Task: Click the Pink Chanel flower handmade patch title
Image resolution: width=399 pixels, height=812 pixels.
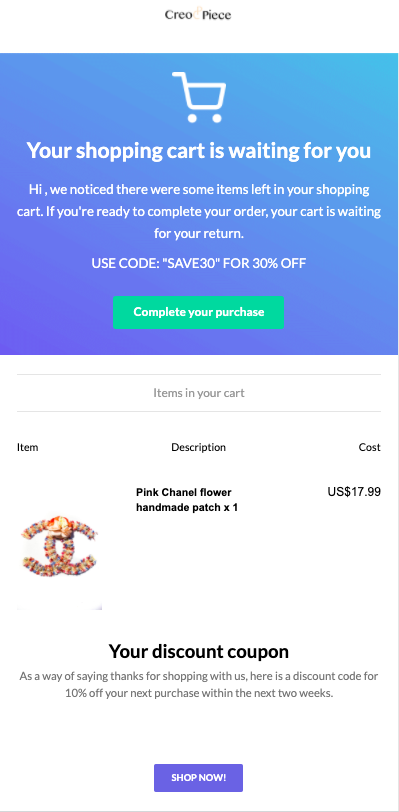Action: point(187,500)
